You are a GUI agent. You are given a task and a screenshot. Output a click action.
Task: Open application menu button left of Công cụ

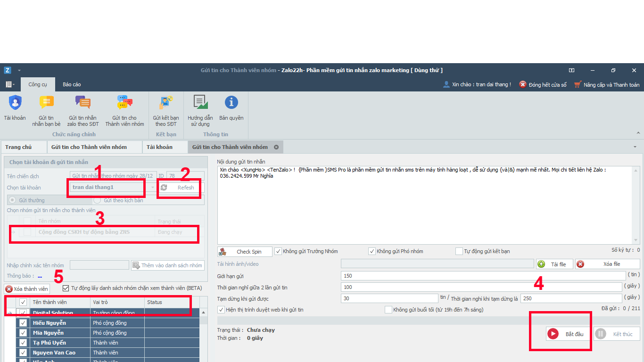(10, 84)
